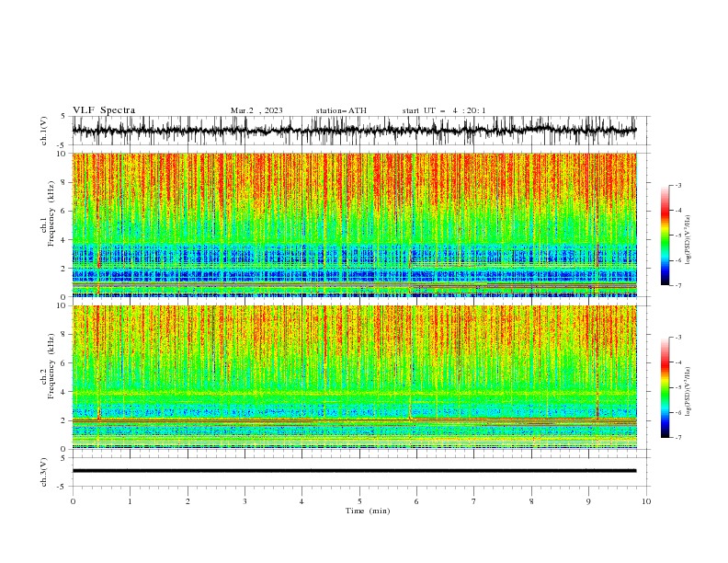Select the date text "Mar.2 , 2023"
The width and height of the screenshot is (728, 563).
pyautogui.click(x=256, y=110)
